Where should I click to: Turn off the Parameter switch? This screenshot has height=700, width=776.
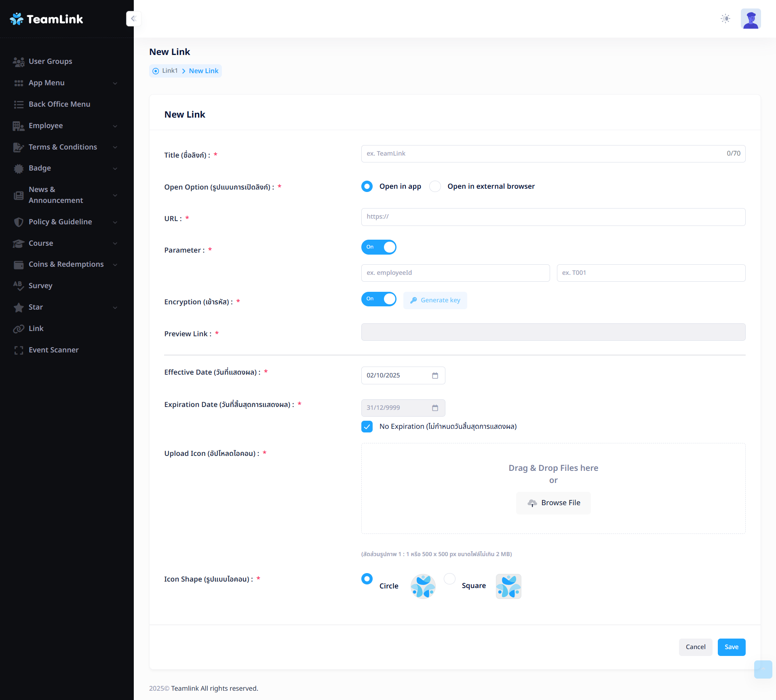pyautogui.click(x=379, y=247)
